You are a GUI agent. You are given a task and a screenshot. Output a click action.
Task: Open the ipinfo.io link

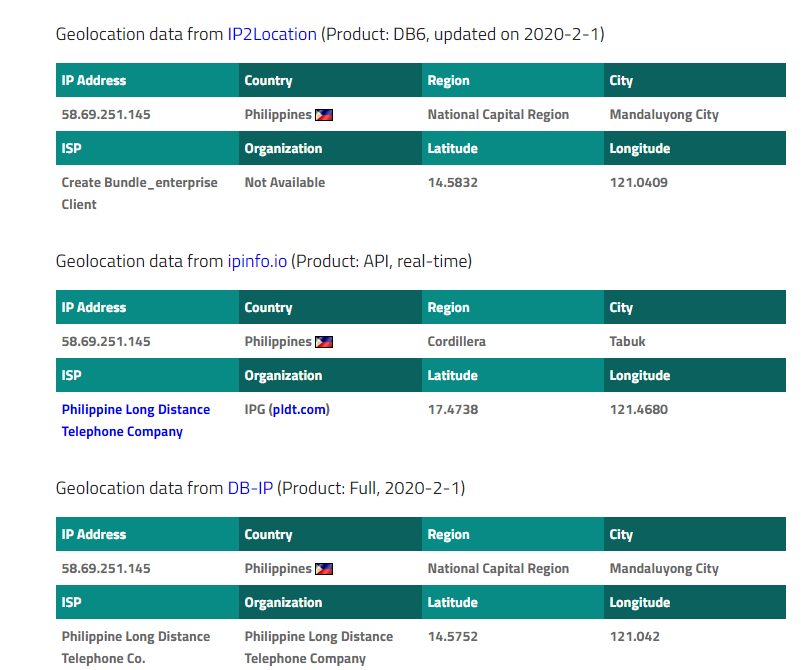257,261
